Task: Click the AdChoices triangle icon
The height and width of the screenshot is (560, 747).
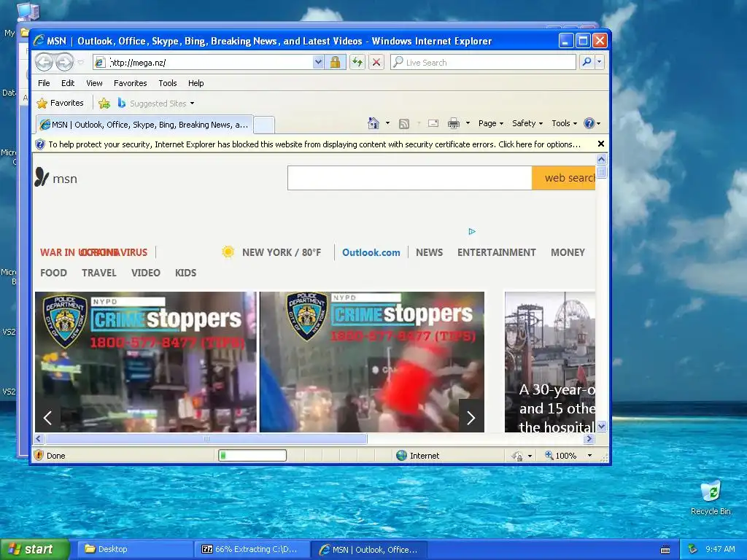Action: 472,231
